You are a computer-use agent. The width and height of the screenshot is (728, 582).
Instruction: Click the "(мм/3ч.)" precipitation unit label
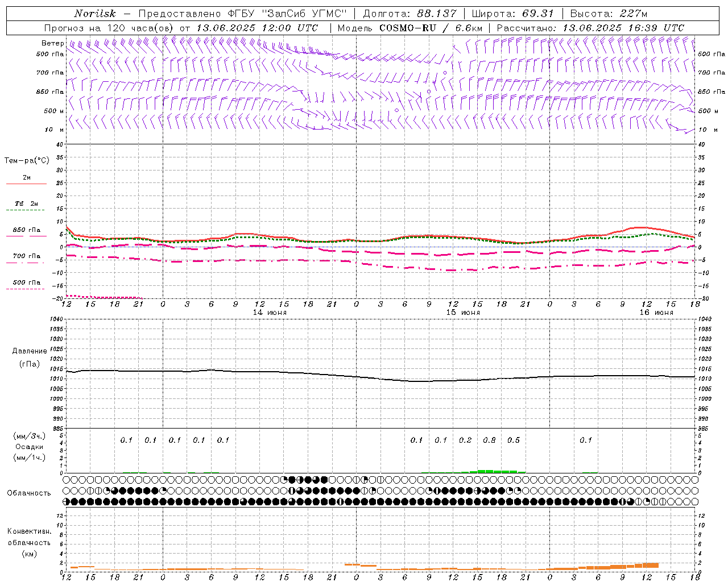tap(30, 436)
